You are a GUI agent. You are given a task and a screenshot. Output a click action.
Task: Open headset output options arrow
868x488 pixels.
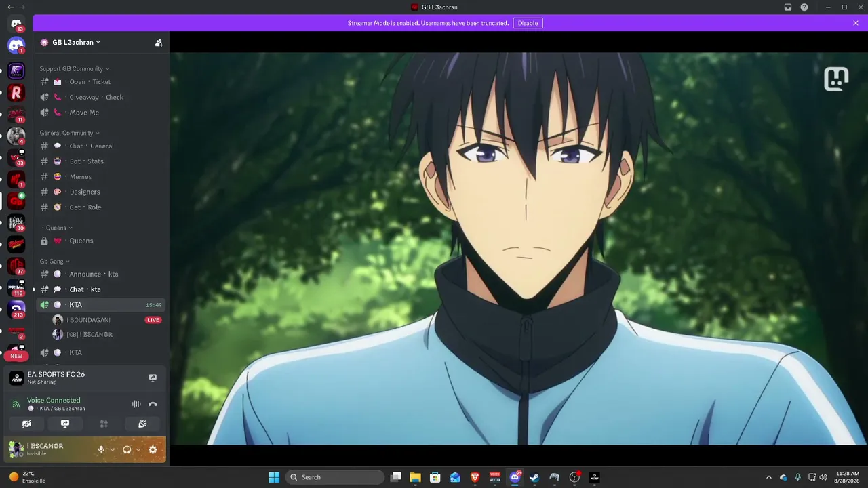tap(138, 449)
